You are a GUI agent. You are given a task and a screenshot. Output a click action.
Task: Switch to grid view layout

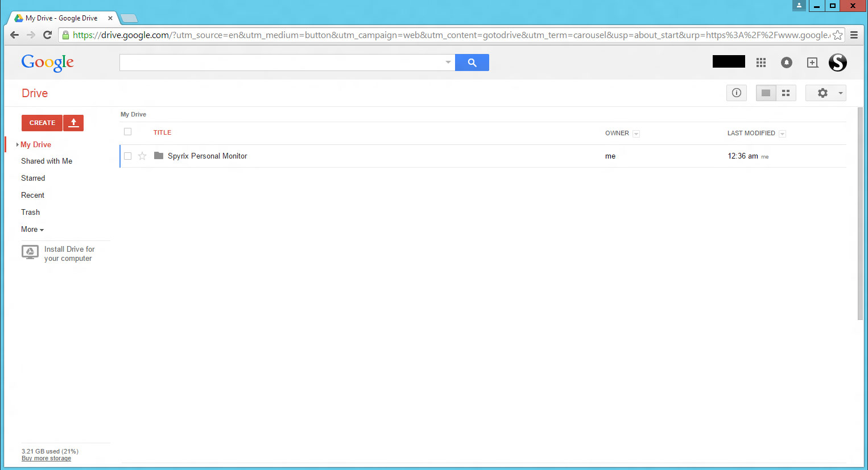tap(786, 93)
